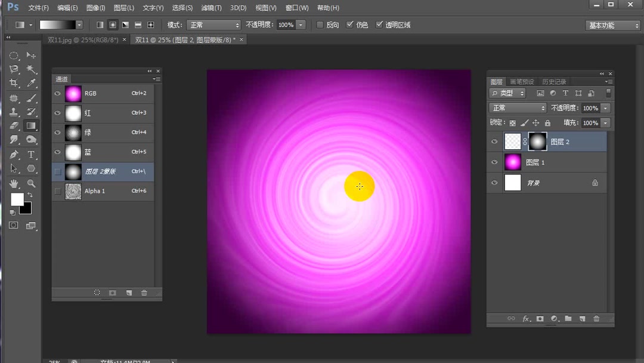
Task: Open the 模式 gradient mode dropdown
Action: pyautogui.click(x=213, y=25)
